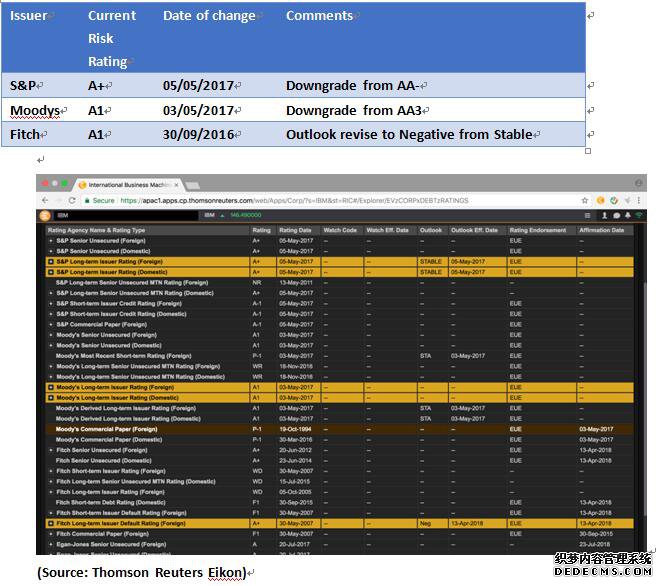Open the orange circular browser extension
The image size is (663, 586).
coord(600,200)
